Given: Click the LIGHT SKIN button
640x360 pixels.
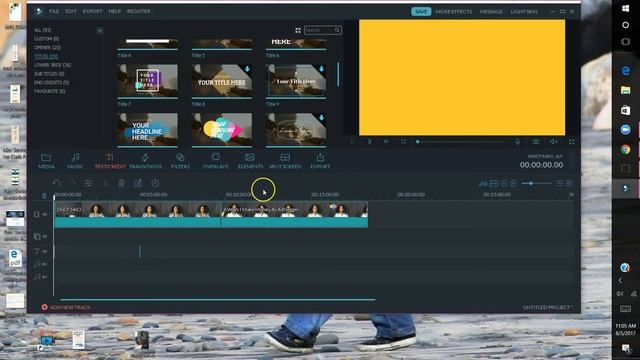Looking at the screenshot, I should click(524, 11).
